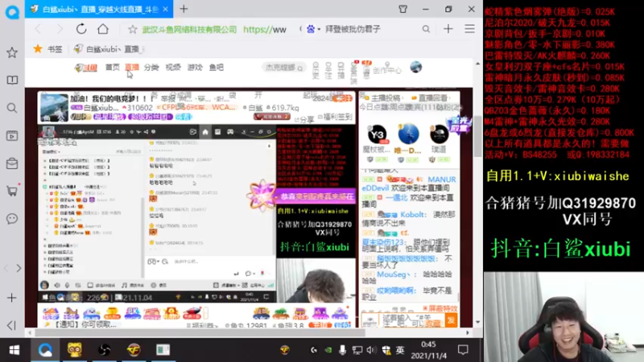The width and height of the screenshot is (644, 362).
Task: Send chat message with 发 button
Action: 451,319
